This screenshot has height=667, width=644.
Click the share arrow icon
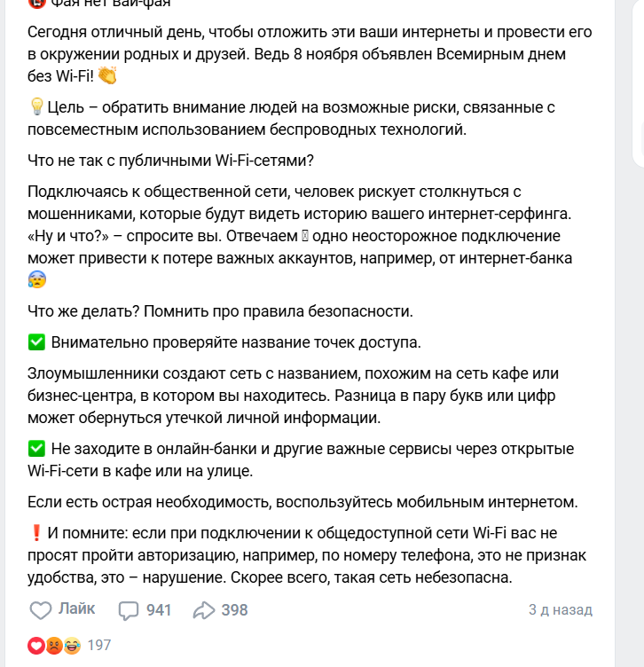204,610
